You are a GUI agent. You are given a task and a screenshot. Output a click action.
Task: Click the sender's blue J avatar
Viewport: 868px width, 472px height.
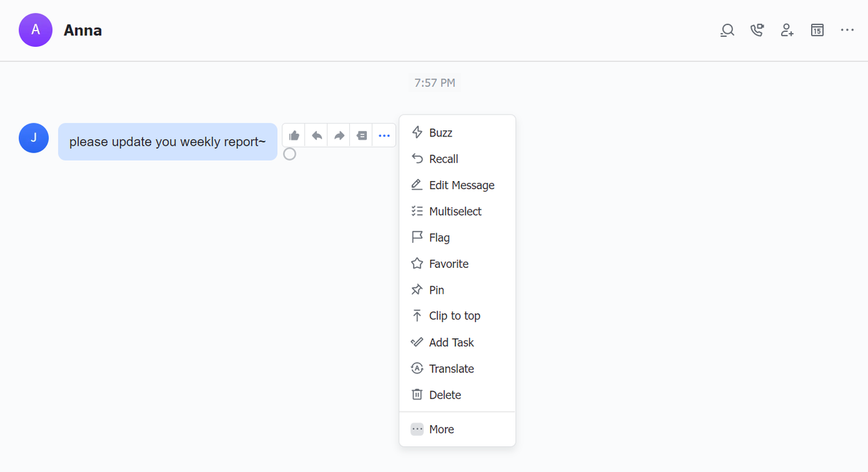coord(34,138)
